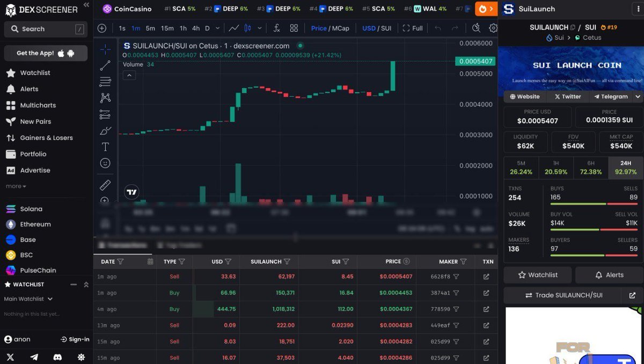Expand the more sidebar menu
This screenshot has width=644, height=364.
(x=16, y=186)
